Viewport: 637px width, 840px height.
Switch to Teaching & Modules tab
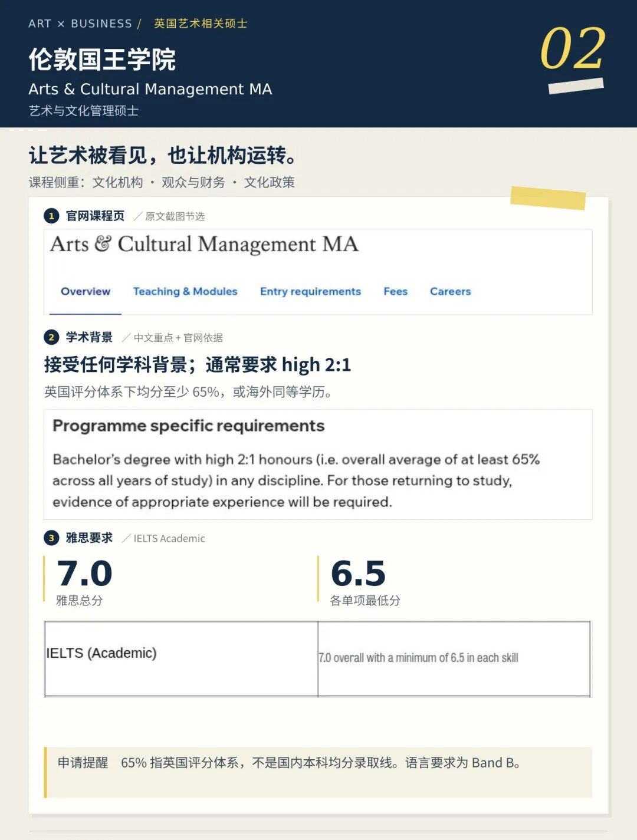(185, 291)
